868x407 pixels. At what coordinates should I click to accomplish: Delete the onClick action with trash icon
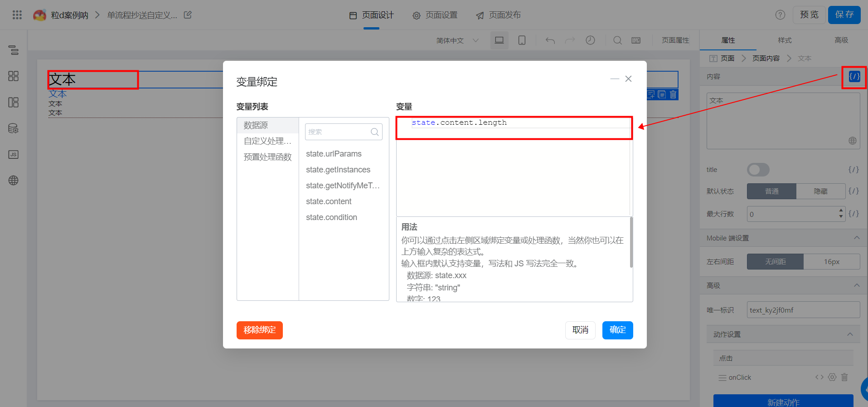point(844,377)
